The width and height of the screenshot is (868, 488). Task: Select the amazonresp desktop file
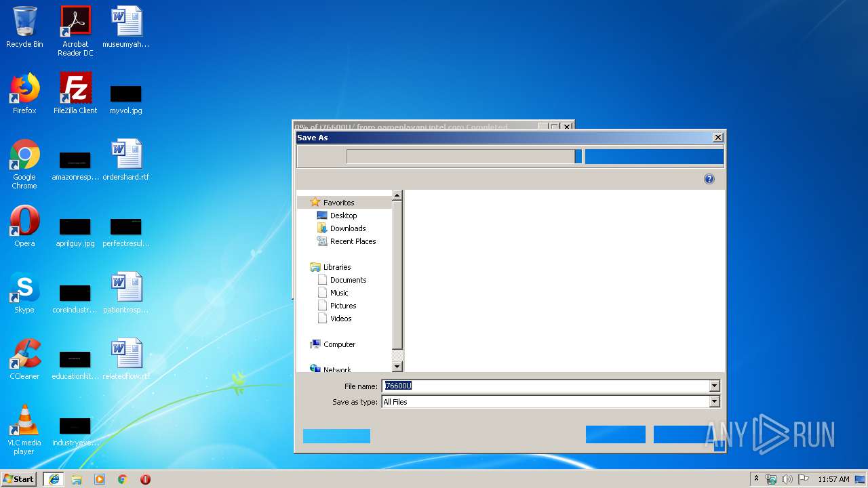coord(75,166)
